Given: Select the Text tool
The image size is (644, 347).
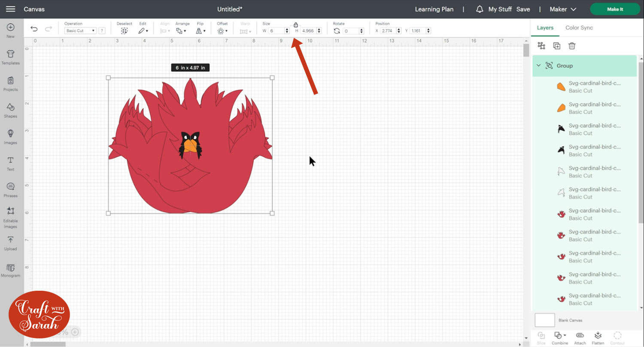Looking at the screenshot, I should pos(10,163).
